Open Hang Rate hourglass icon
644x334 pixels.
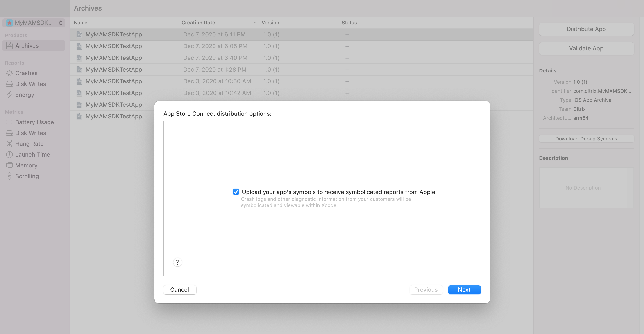point(9,144)
